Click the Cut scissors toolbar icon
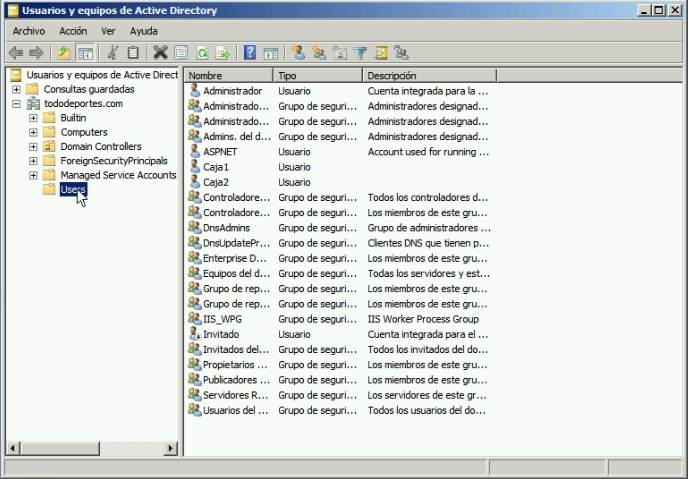This screenshot has height=479, width=688. (113, 53)
